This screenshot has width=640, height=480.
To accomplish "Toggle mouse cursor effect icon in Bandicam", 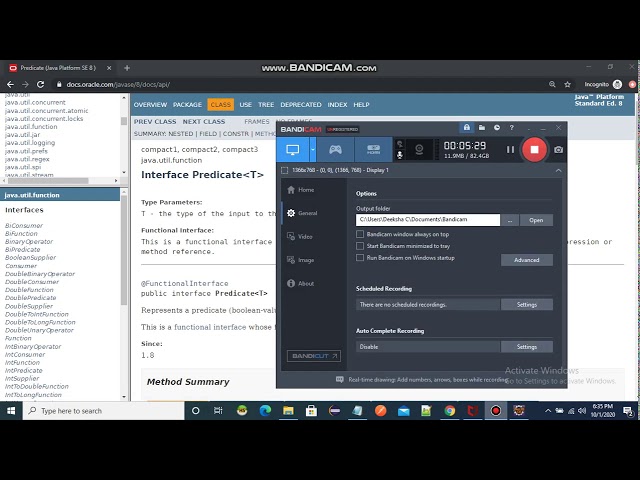I will tap(400, 144).
